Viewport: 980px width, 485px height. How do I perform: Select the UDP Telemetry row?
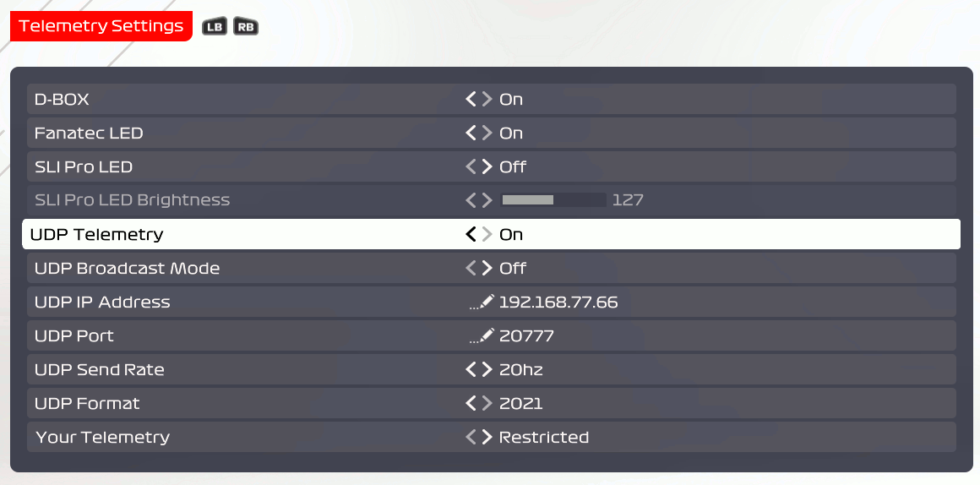coord(491,234)
